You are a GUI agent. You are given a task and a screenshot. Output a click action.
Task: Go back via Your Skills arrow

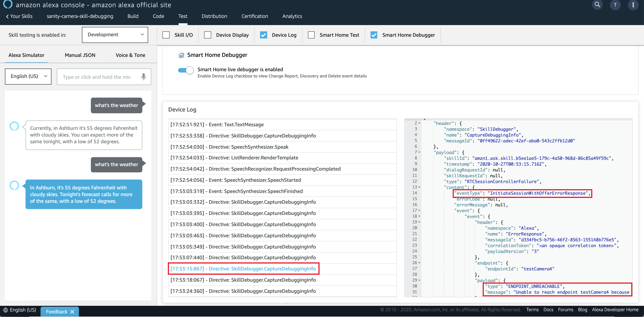click(x=7, y=16)
